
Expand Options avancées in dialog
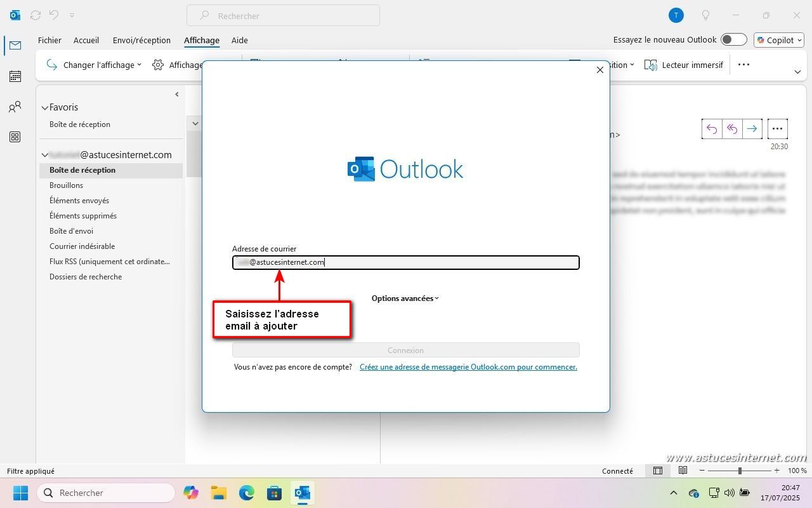pyautogui.click(x=405, y=298)
